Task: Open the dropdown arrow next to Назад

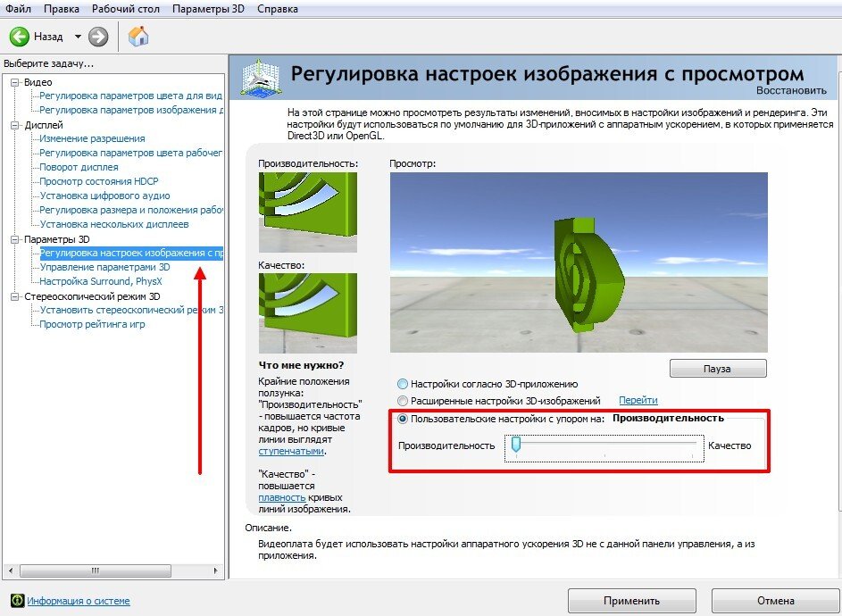Action: [x=78, y=37]
